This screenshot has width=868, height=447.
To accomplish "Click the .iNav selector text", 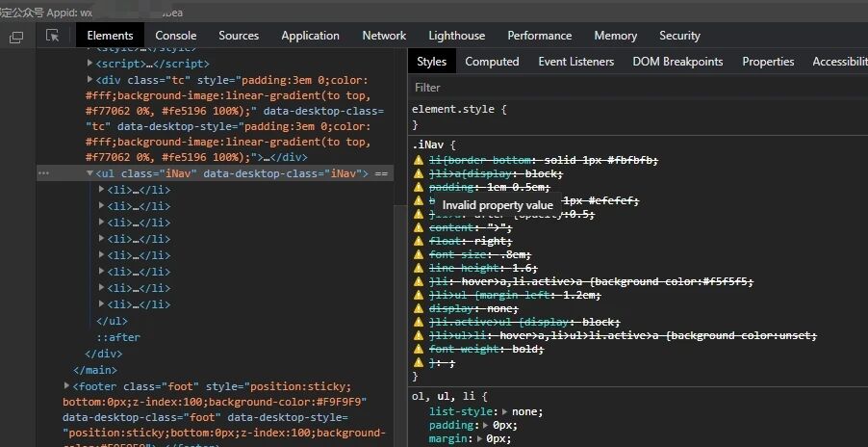I will (x=429, y=146).
